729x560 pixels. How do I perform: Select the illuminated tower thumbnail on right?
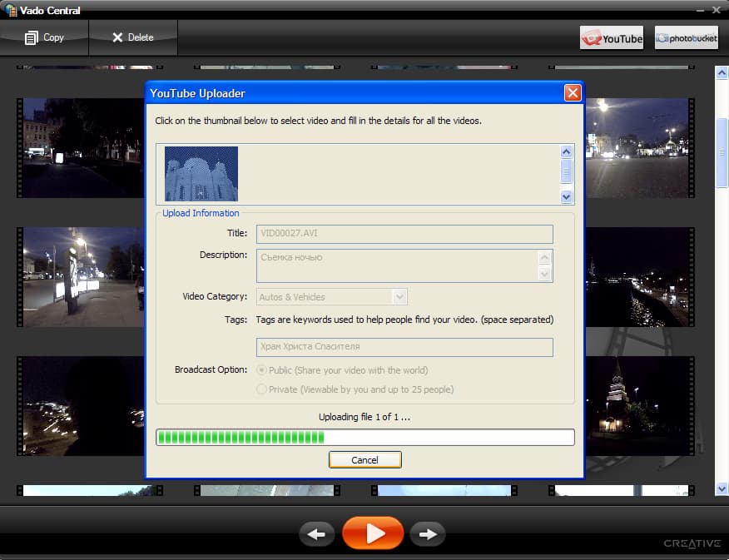tap(640, 406)
